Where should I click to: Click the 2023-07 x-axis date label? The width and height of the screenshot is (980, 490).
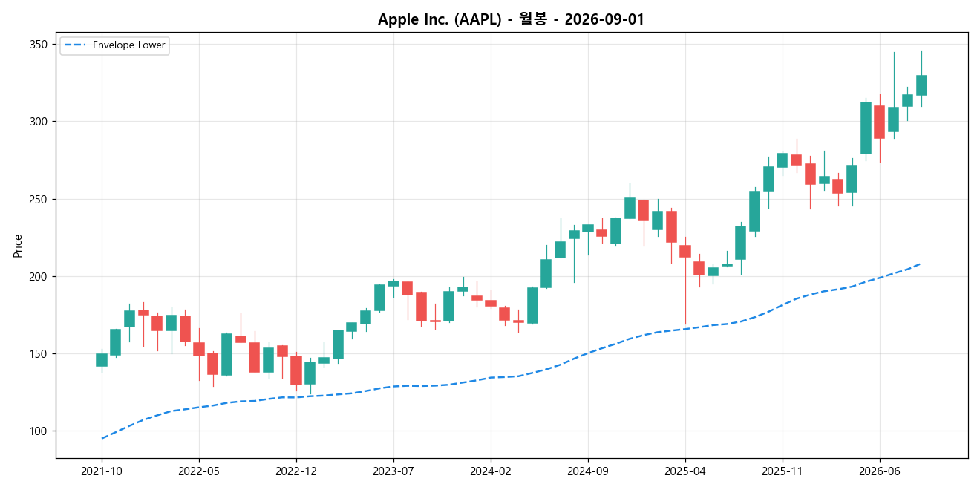tap(393, 471)
